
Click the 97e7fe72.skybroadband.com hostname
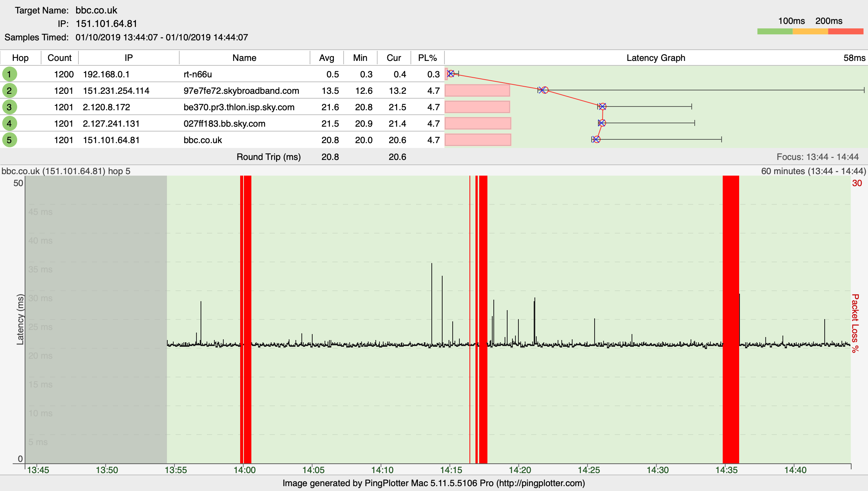241,91
